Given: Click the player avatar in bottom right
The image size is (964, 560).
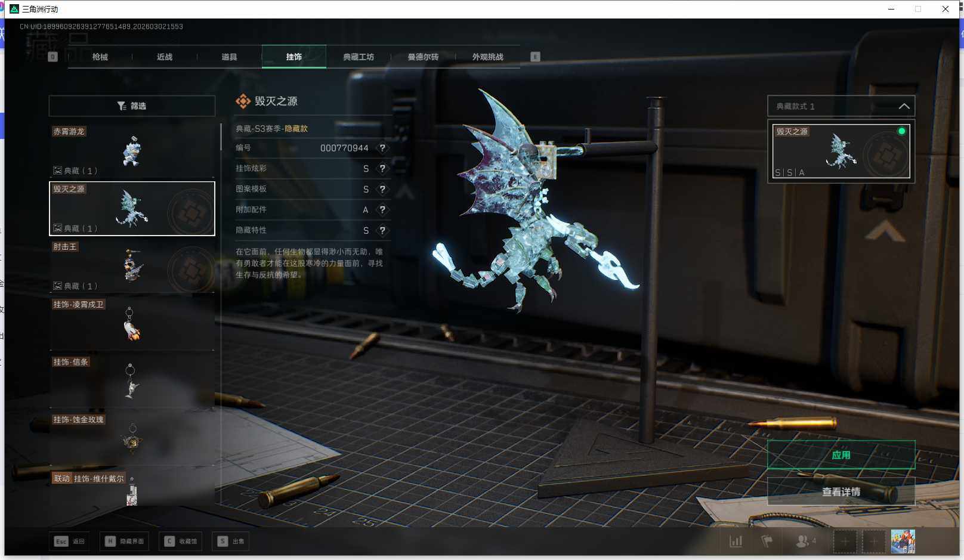Looking at the screenshot, I should [903, 542].
